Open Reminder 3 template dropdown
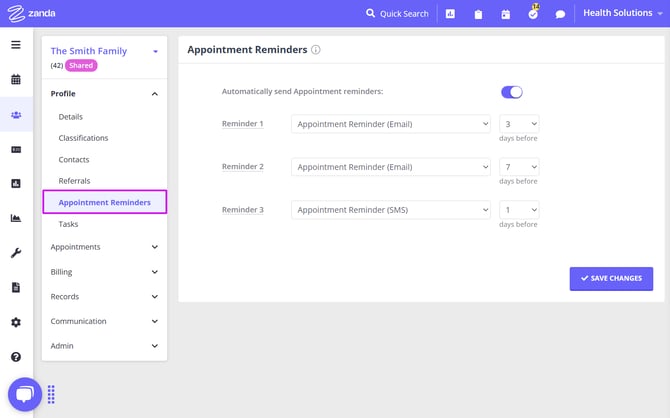 [390, 210]
